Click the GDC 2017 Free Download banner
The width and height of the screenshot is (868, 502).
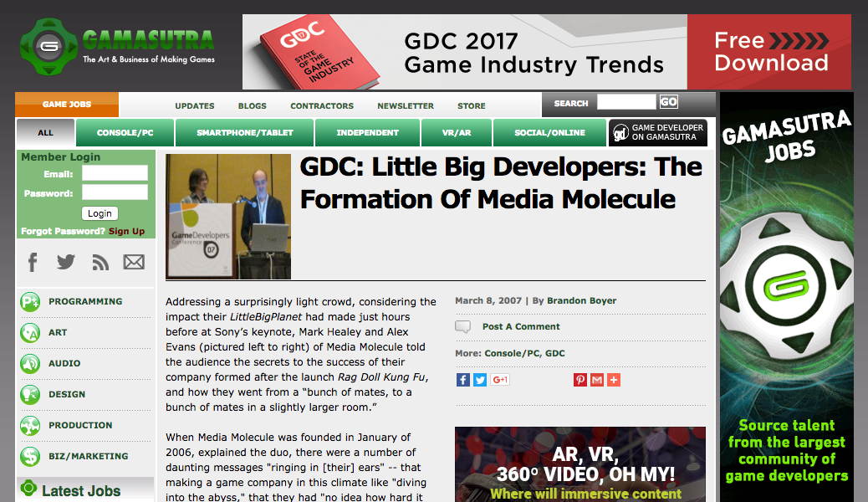click(547, 52)
